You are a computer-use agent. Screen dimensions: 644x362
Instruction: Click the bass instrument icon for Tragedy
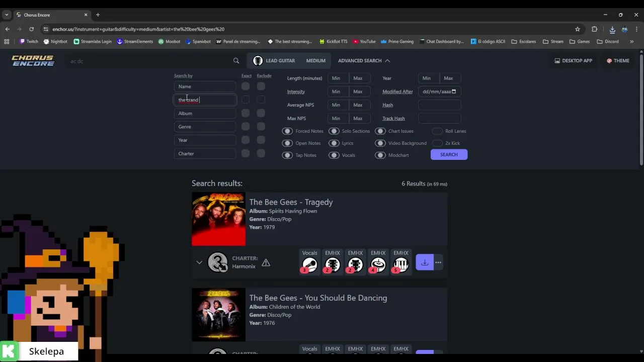[x=355, y=265]
